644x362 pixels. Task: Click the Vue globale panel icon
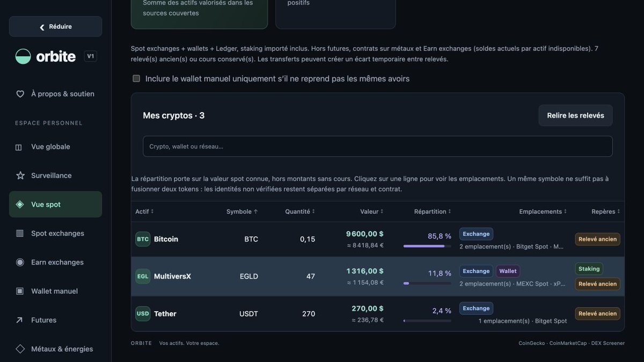pyautogui.click(x=19, y=147)
